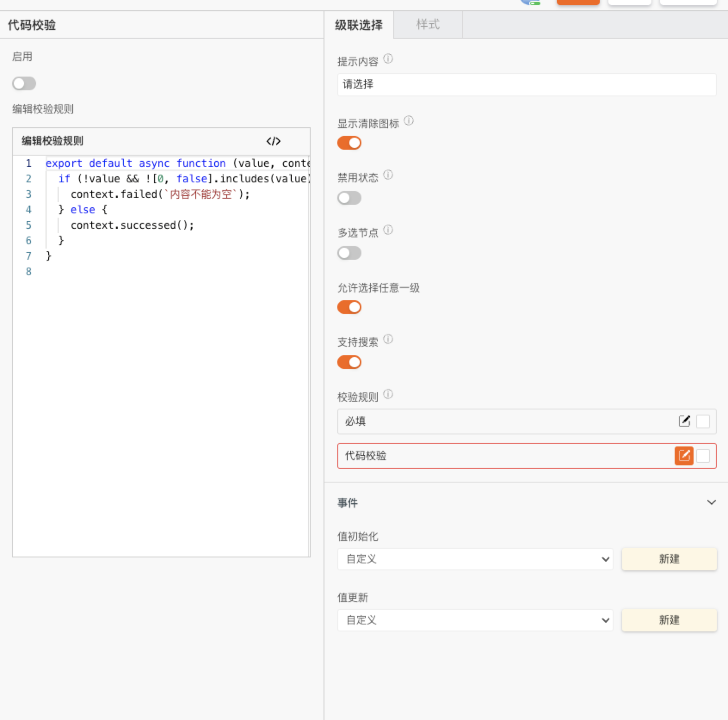
Task: Check the 代码校验 rule checkbox
Action: tap(703, 456)
